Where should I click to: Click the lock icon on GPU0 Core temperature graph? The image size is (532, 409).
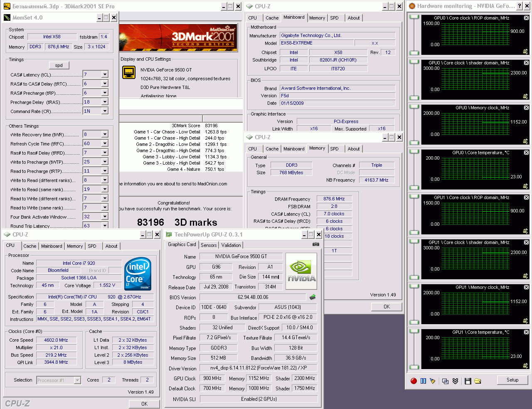(x=525, y=186)
